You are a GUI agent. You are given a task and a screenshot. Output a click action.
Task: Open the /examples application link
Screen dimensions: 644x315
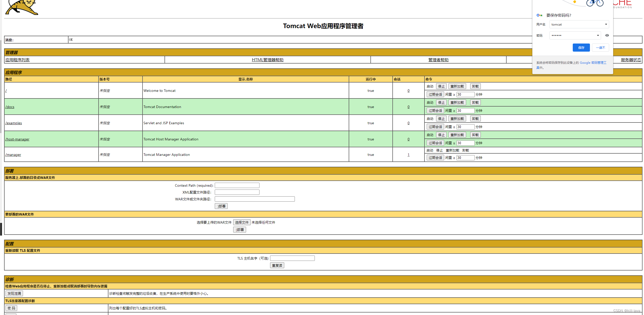pos(14,123)
